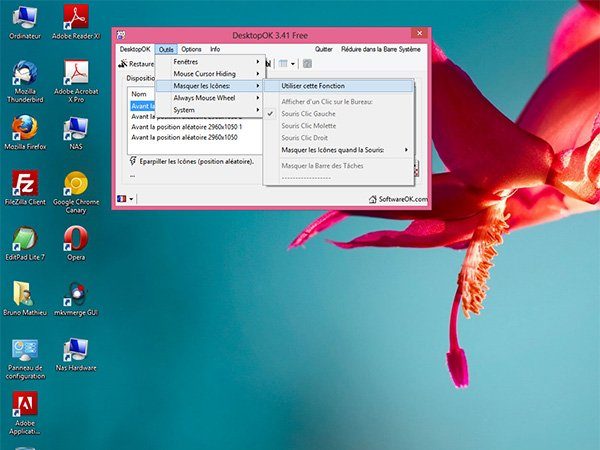Click the French flag language icon
The height and width of the screenshot is (450, 600).
(x=121, y=199)
